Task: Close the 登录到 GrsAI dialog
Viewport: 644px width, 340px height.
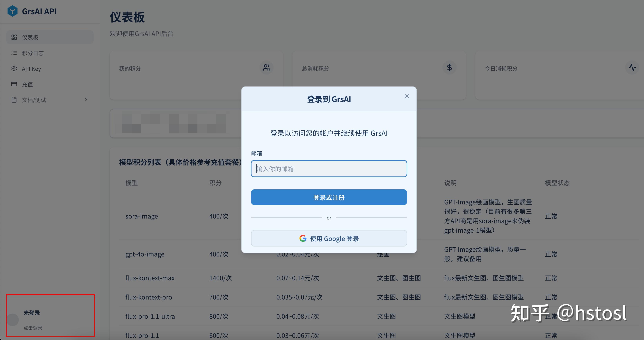Action: (x=407, y=96)
